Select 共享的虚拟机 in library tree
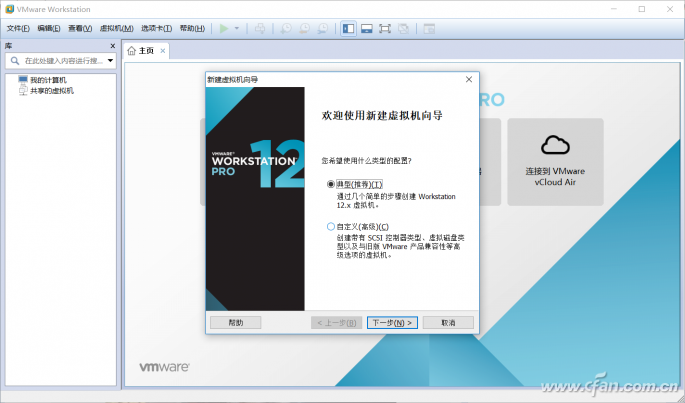 pyautogui.click(x=46, y=91)
